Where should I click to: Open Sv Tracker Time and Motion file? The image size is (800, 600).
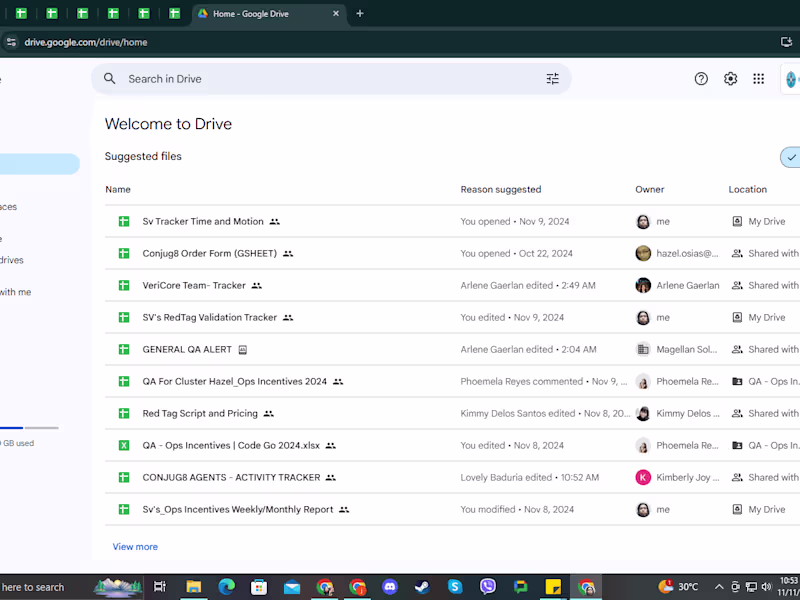click(203, 221)
